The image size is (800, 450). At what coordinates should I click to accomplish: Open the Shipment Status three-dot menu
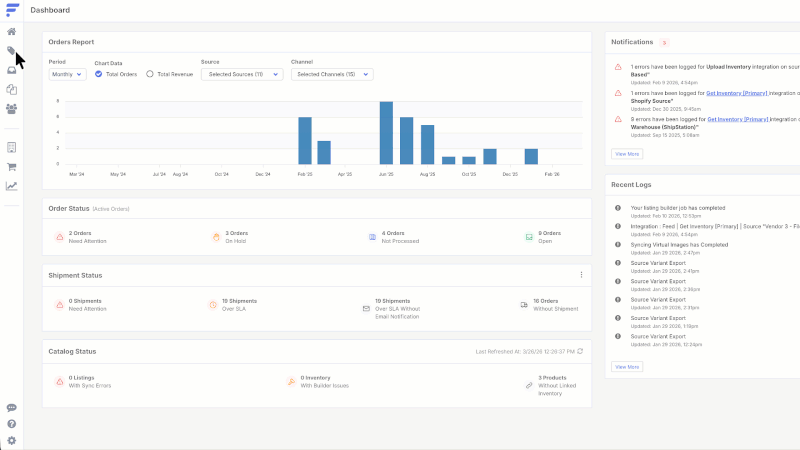tap(581, 275)
